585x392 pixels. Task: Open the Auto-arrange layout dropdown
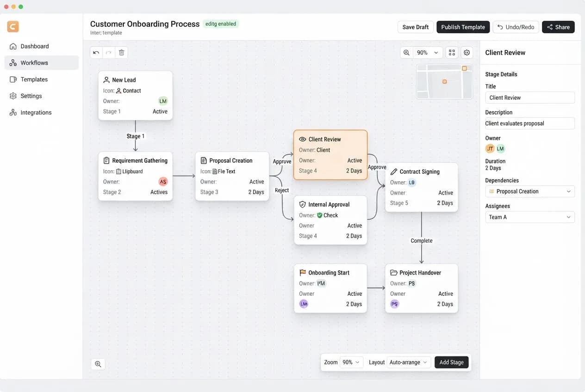[408, 362]
